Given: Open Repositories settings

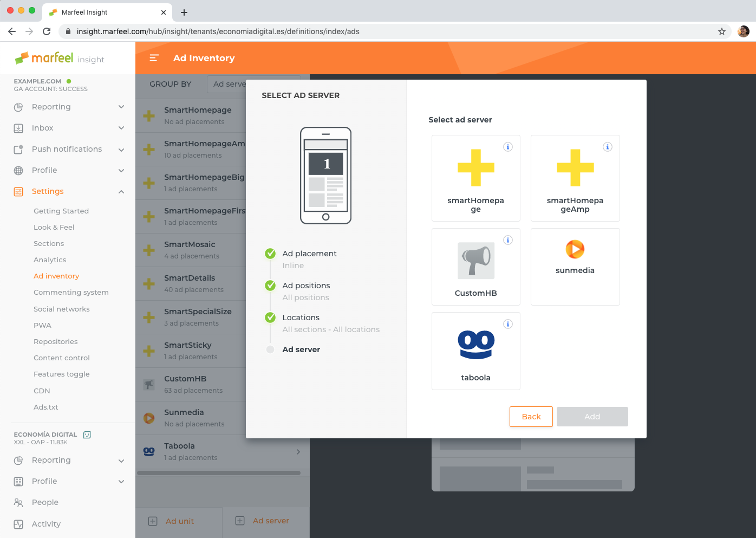Looking at the screenshot, I should point(56,342).
